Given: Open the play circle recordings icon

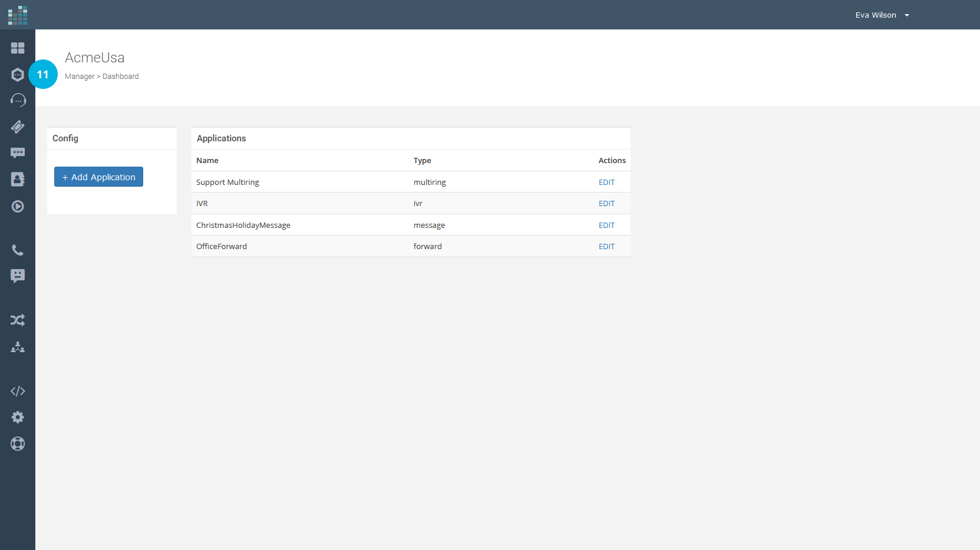Looking at the screenshot, I should tap(18, 206).
